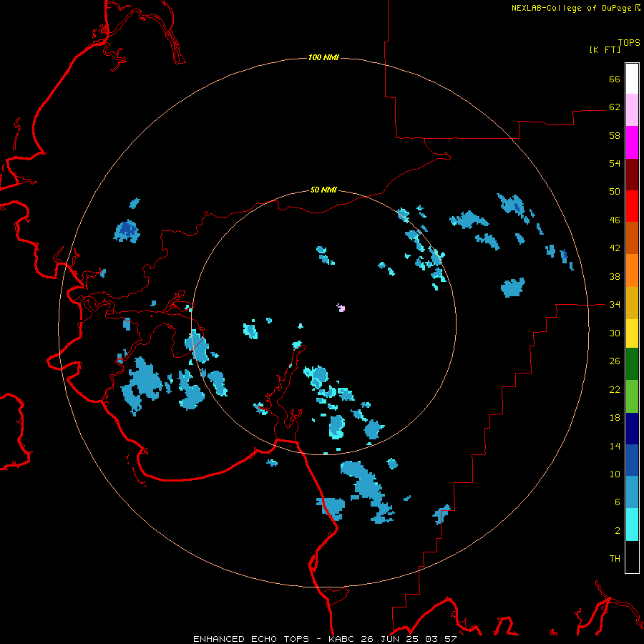Screen dimensions: 644x644
Task: Click the 38 legend value
Action: click(x=615, y=276)
